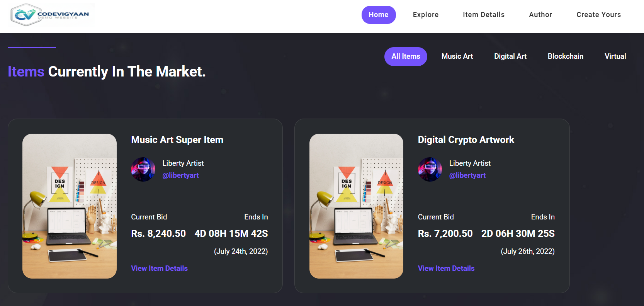Go to the Explore page
The height and width of the screenshot is (306, 644).
pyautogui.click(x=425, y=15)
